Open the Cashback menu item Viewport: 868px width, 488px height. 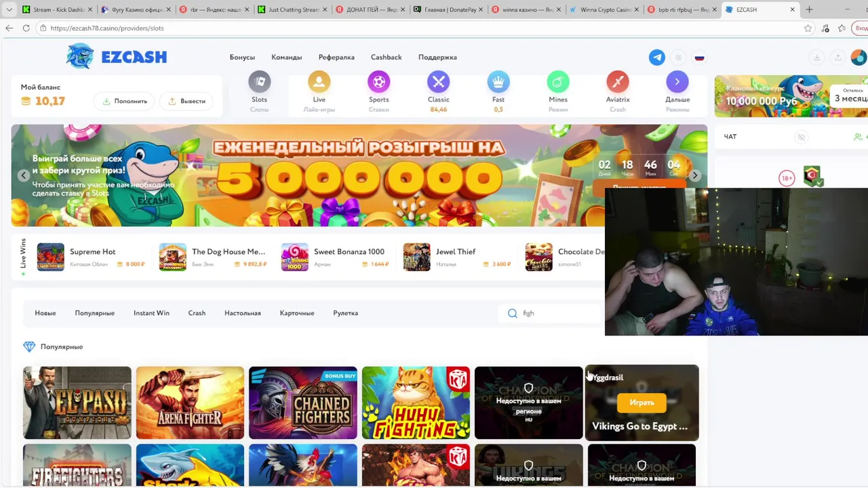pyautogui.click(x=386, y=58)
